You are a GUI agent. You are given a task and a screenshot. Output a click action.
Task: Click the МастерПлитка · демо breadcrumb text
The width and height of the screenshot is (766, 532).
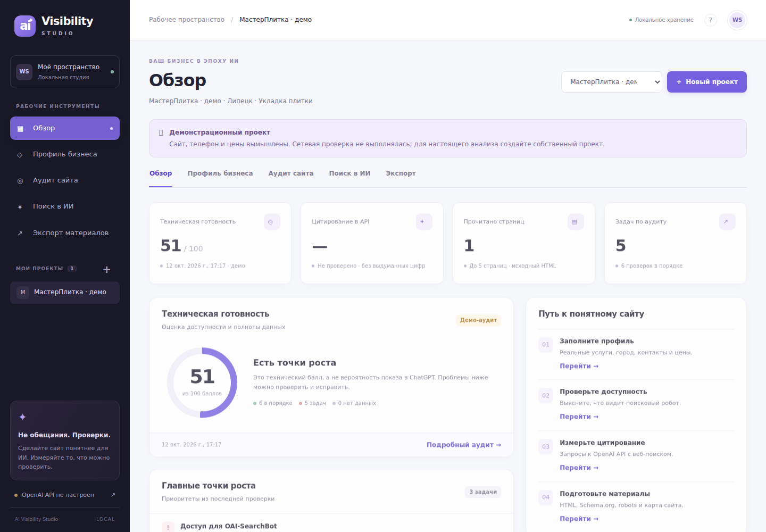[x=276, y=20]
